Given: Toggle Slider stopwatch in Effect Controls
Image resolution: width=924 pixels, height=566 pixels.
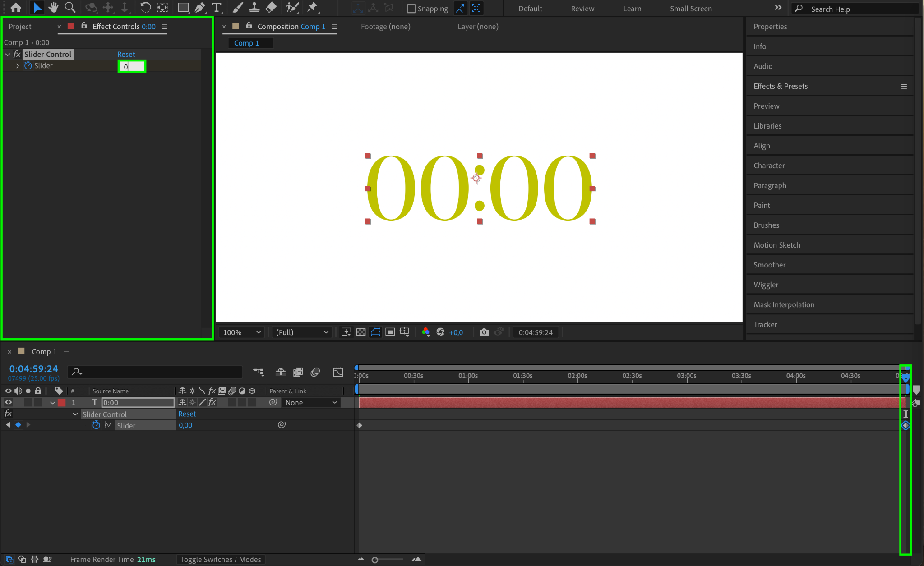Looking at the screenshot, I should 28,66.
